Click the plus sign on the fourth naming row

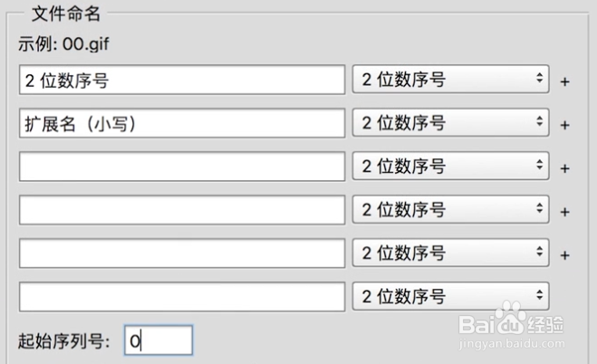point(565,212)
